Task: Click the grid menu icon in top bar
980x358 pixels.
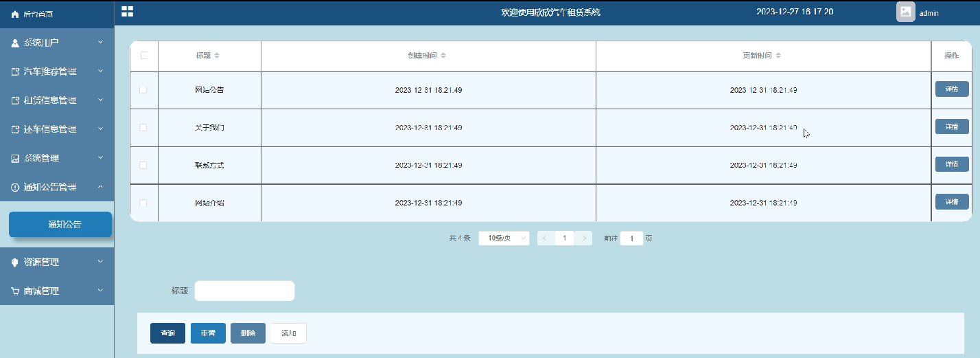Action: point(127,11)
